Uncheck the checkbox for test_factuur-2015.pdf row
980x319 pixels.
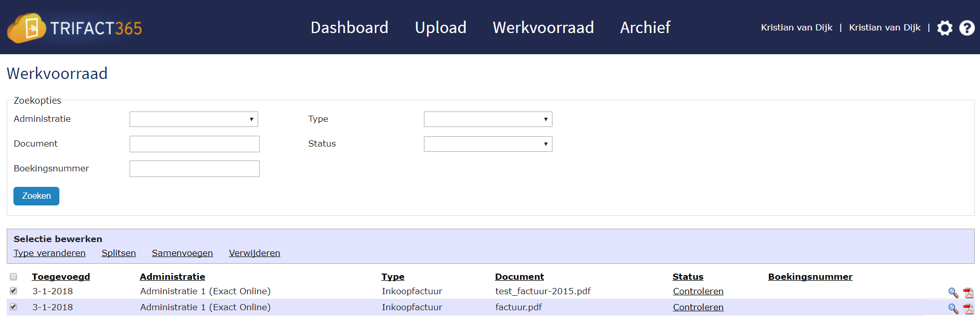coord(14,291)
